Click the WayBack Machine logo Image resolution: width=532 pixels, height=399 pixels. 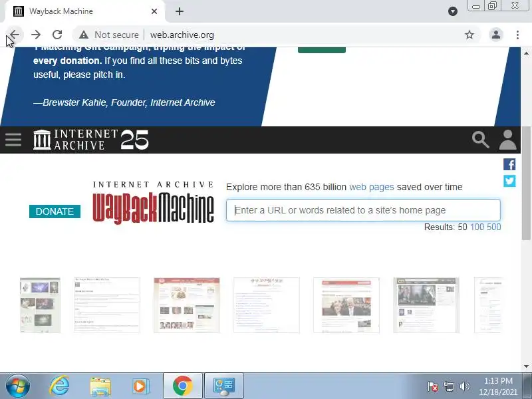(153, 203)
